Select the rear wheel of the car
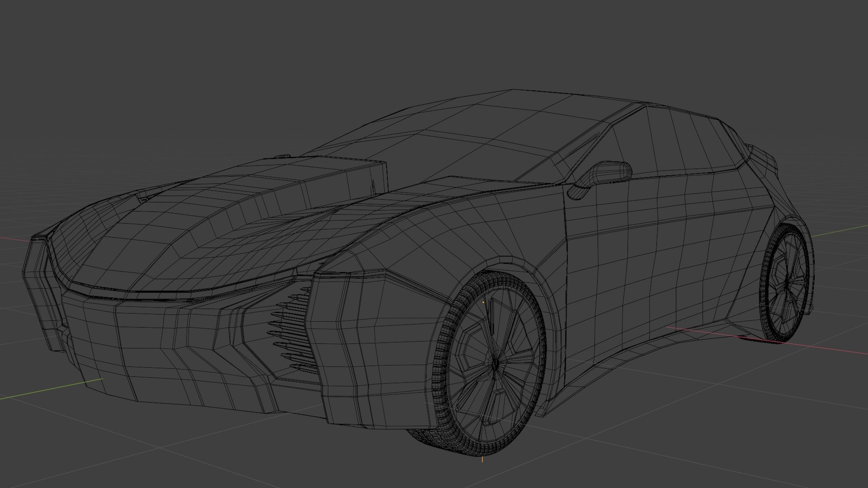Screen dimensions: 868x488 tap(785, 283)
